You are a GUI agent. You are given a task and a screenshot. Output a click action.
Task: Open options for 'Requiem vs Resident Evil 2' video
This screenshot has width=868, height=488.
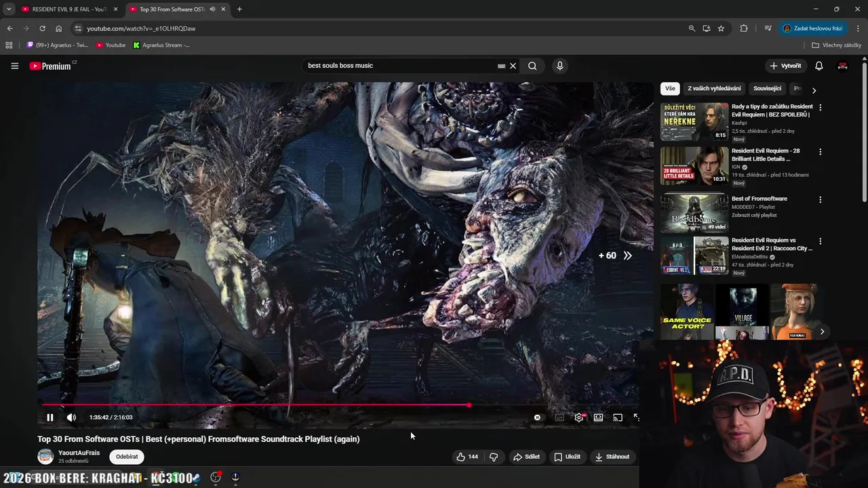pos(820,241)
